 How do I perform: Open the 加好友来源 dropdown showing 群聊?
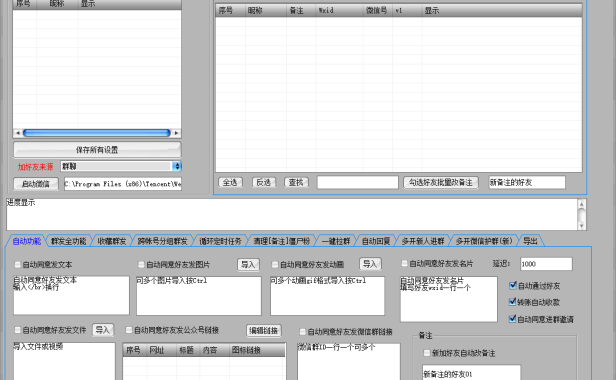(121, 166)
